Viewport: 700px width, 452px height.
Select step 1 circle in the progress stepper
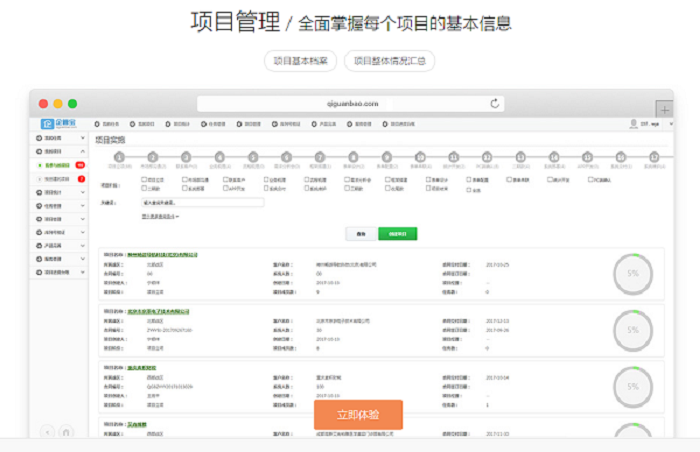click(119, 157)
